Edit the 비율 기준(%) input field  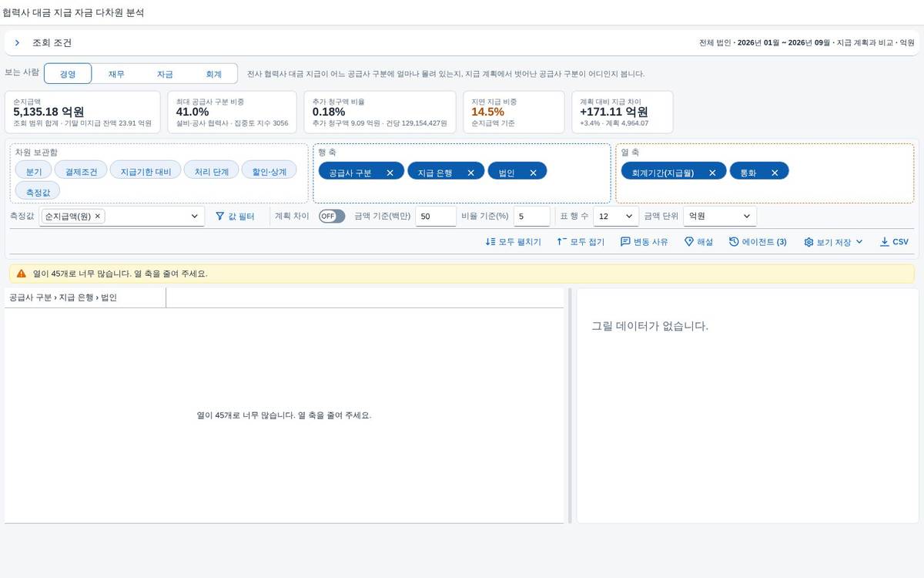click(531, 217)
